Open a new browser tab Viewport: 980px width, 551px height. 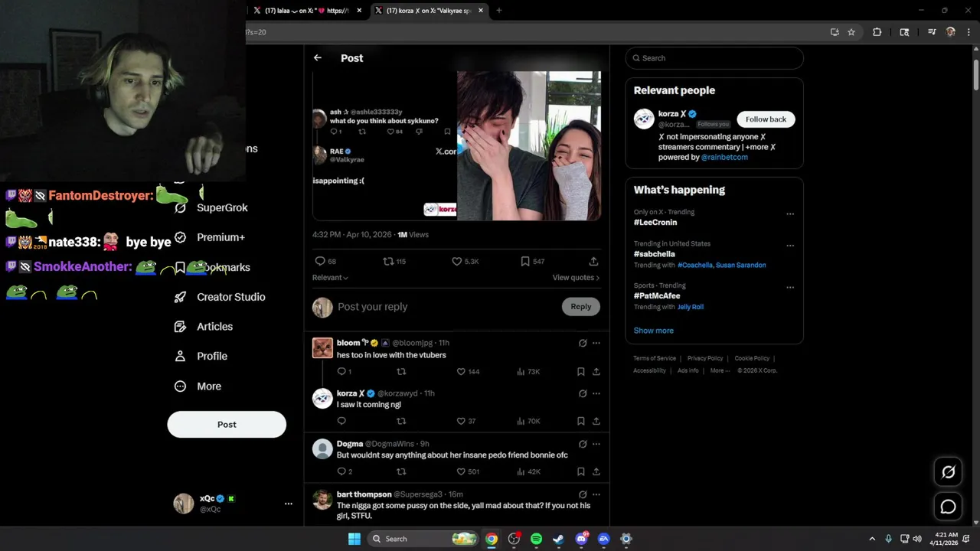(x=499, y=11)
